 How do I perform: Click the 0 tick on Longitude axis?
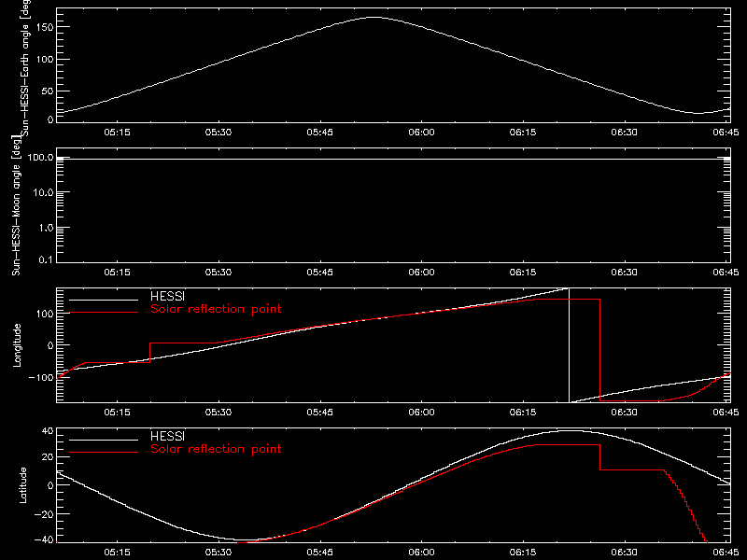pos(51,345)
